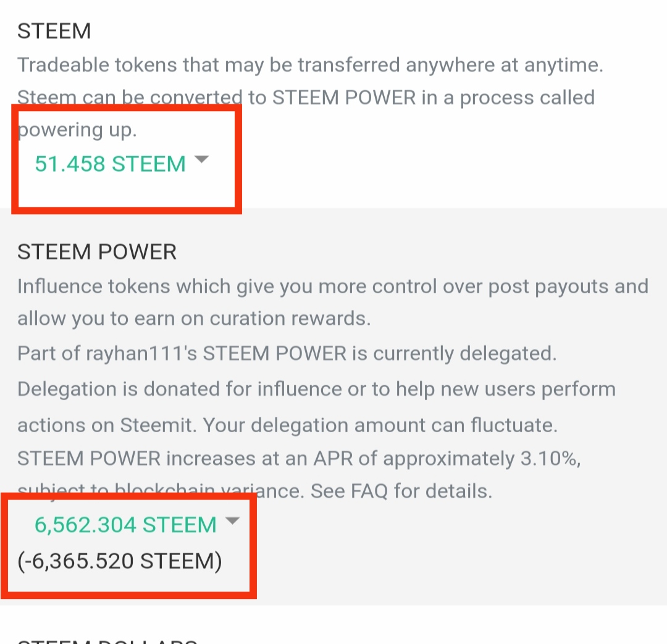Select the delegated (-6,365.520 STEEM) amount
667x644 pixels.
pos(119,561)
